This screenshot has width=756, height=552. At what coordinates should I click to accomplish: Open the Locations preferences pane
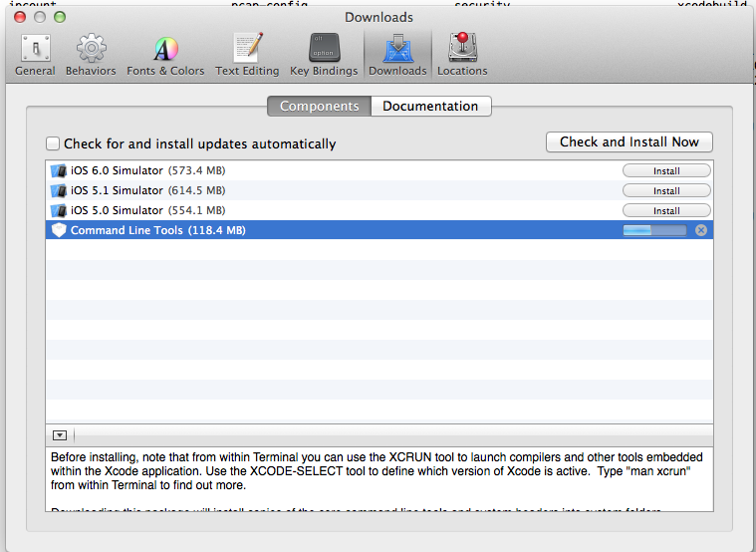tap(462, 55)
